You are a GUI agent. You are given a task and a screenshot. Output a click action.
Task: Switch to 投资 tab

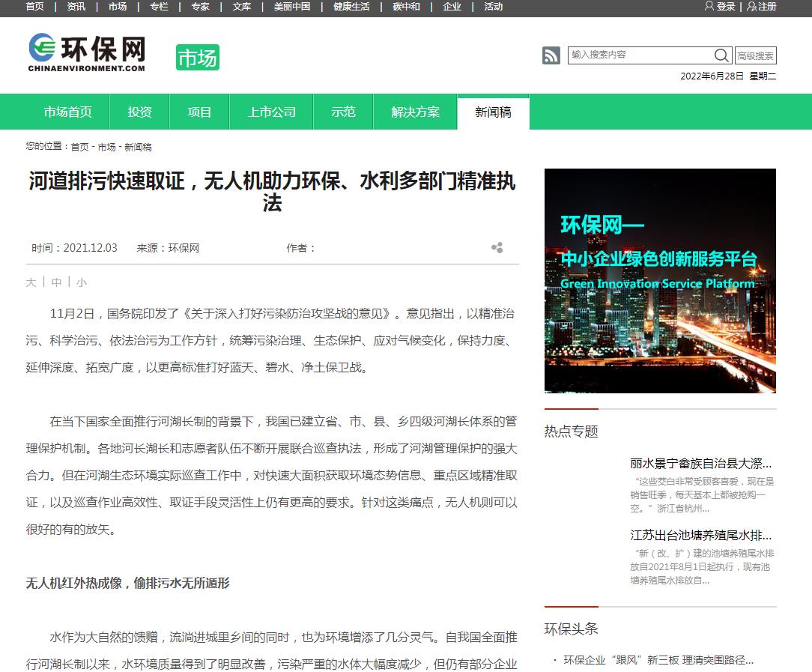point(140,112)
